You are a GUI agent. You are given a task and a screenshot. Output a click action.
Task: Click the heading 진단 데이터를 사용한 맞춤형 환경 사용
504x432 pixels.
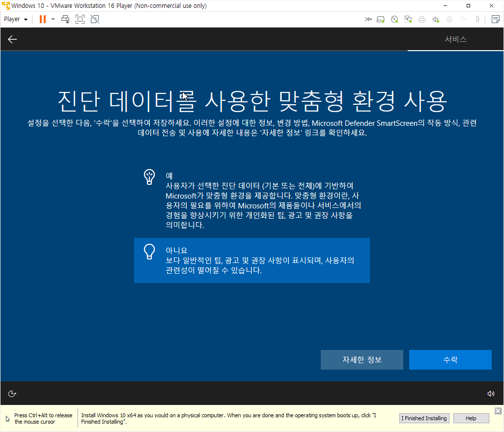tap(252, 101)
